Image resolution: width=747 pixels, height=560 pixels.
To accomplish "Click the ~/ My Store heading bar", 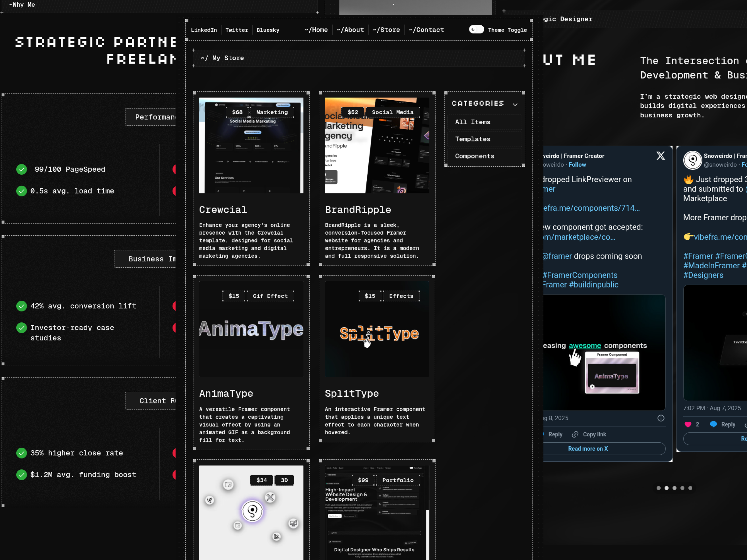I will (x=359, y=58).
